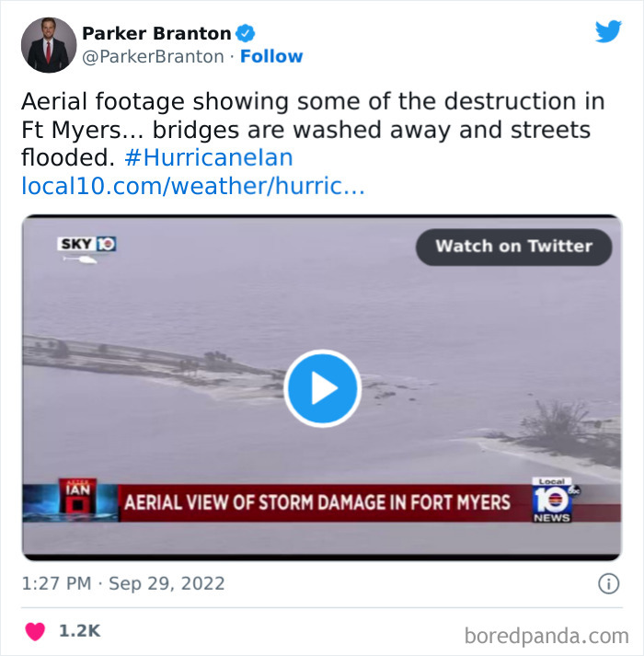The width and height of the screenshot is (644, 656).
Task: Click the blue verified badge
Action: click(246, 33)
